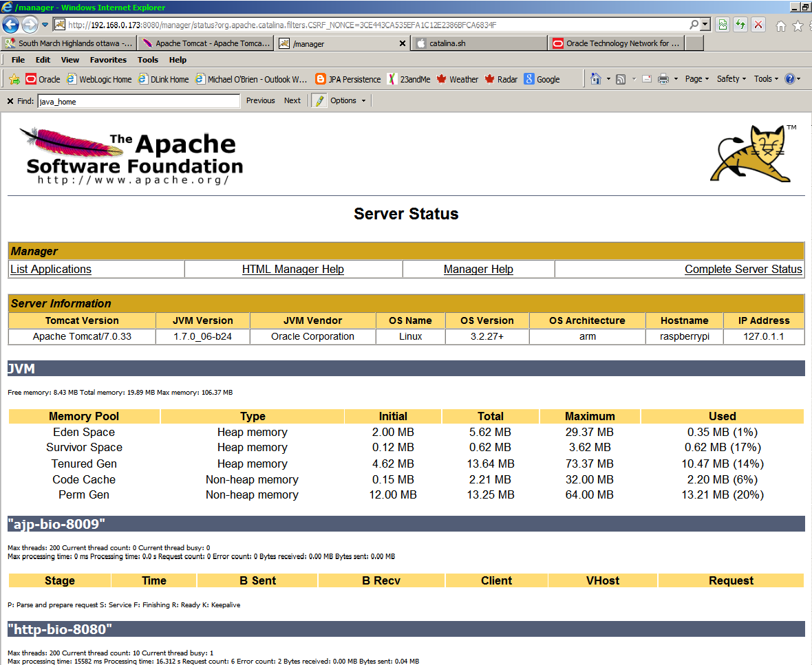Switch to catalina.sh tab

pos(480,43)
